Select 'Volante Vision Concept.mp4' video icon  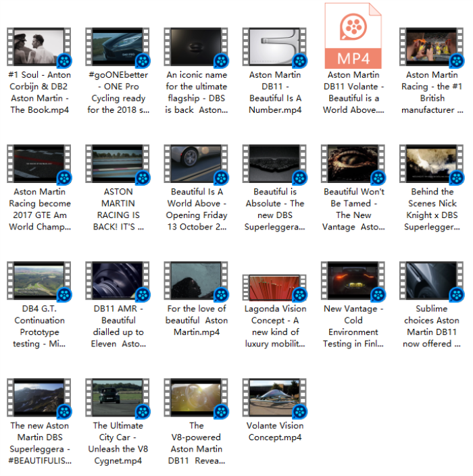pyautogui.click(x=274, y=398)
